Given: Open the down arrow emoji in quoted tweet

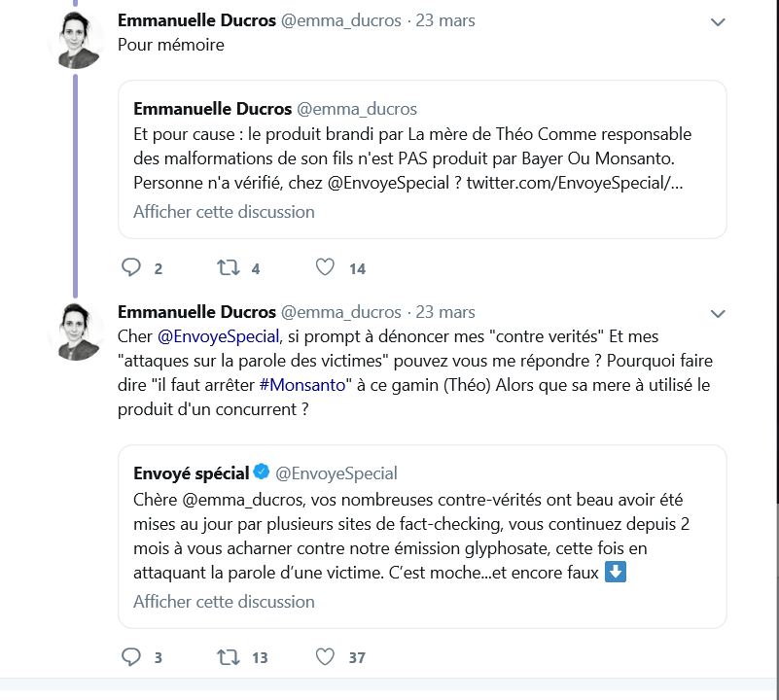Looking at the screenshot, I should (616, 572).
